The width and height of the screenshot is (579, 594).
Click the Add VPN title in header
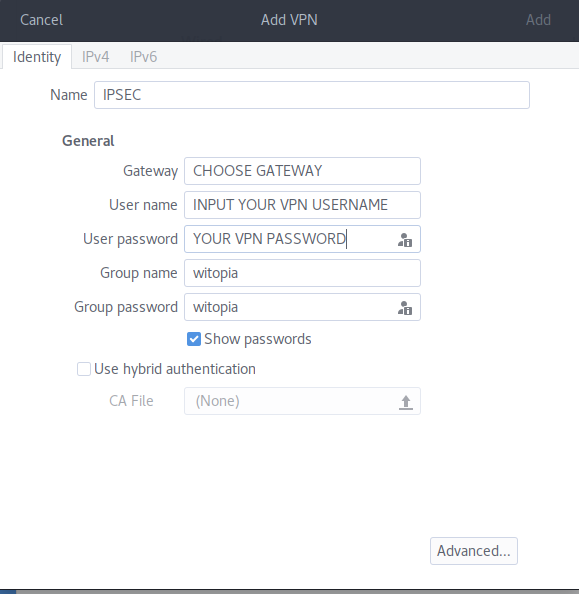(x=289, y=20)
